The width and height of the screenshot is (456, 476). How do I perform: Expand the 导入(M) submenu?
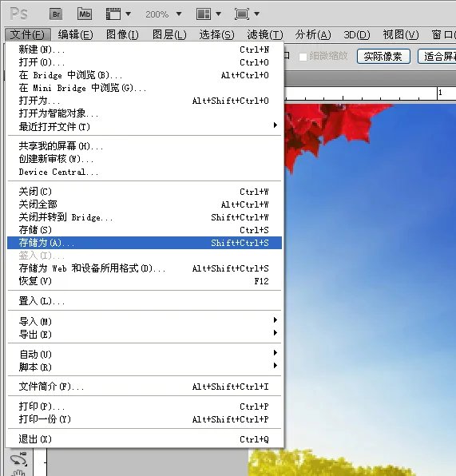tap(145, 321)
